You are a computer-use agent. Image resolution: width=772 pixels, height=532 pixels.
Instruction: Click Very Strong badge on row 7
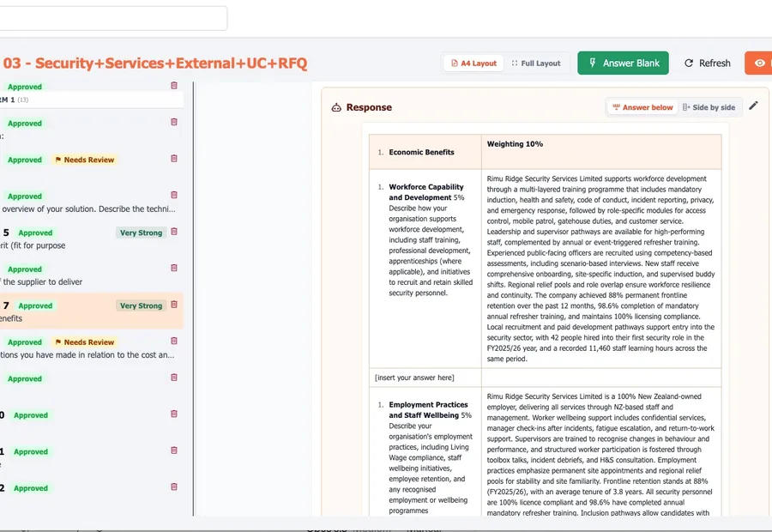[142, 305]
